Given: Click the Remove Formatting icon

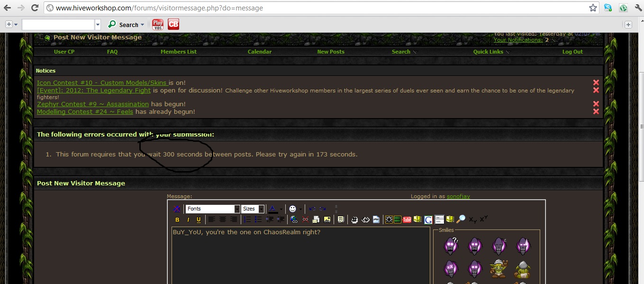Looking at the screenshot, I should point(176,209).
